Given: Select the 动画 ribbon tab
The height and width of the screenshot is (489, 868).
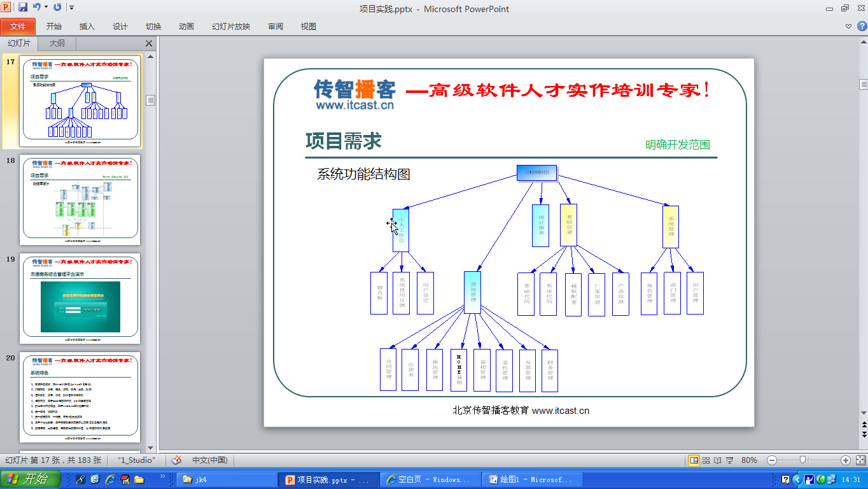Looking at the screenshot, I should (186, 27).
